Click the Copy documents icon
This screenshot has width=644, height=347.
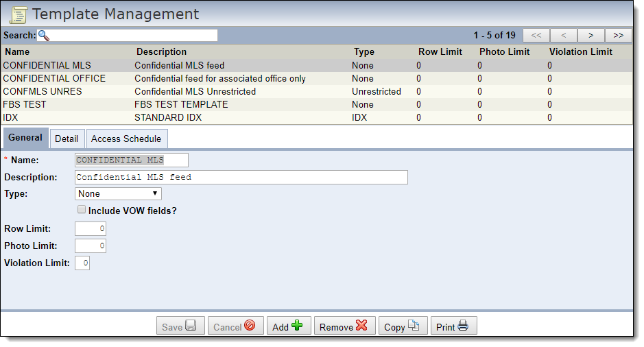[414, 326]
